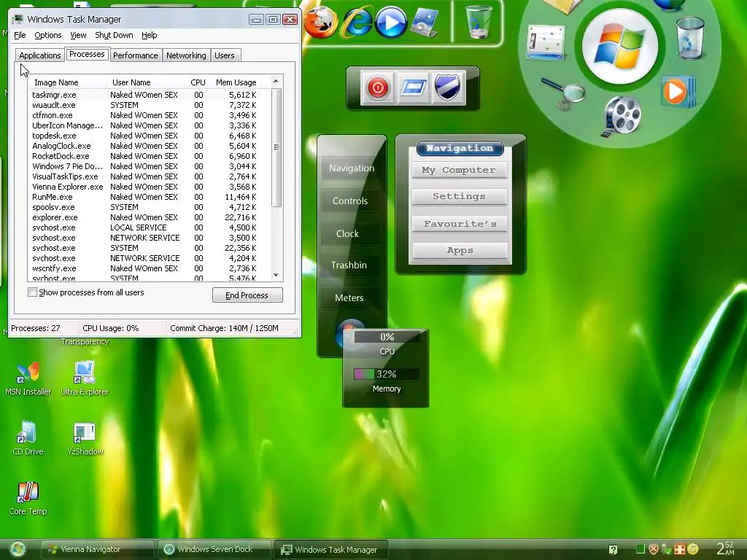Select the CD Drive desktop icon
The height and width of the screenshot is (560, 747).
coord(28,438)
